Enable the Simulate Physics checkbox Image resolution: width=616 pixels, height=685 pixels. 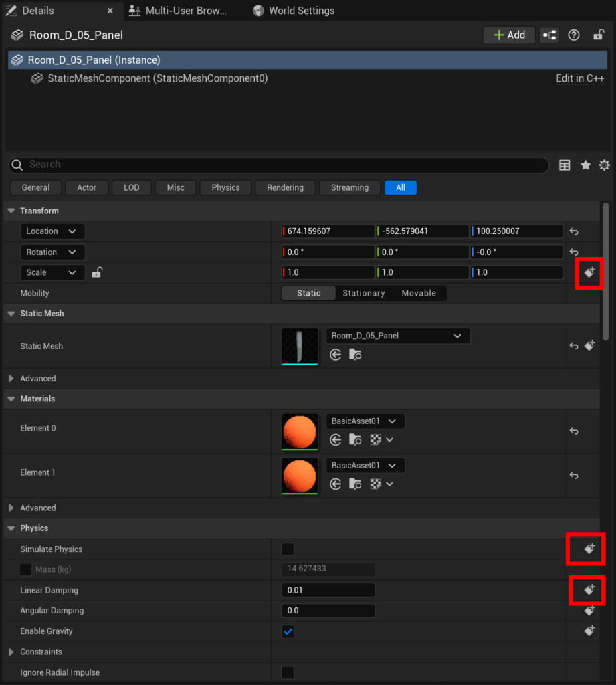pyautogui.click(x=288, y=549)
